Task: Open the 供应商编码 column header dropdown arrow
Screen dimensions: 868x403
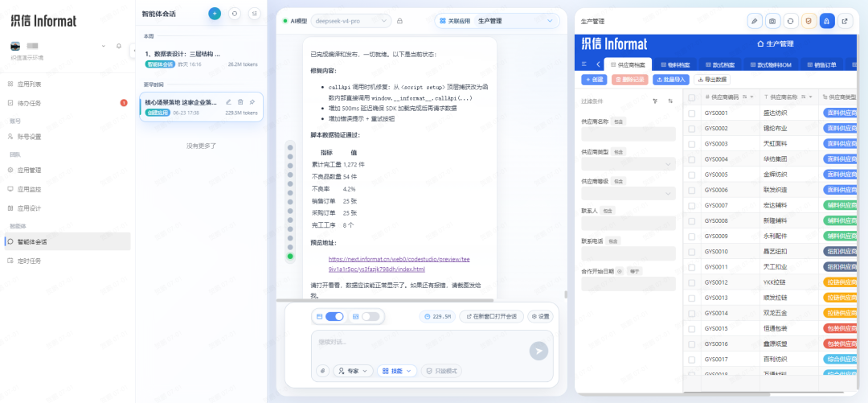Action: click(x=751, y=97)
